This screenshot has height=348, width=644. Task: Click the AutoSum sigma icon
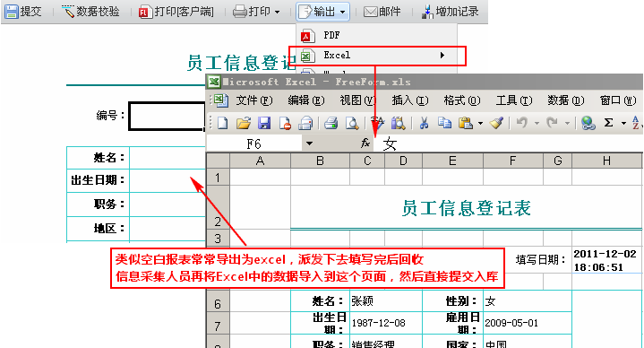click(608, 123)
